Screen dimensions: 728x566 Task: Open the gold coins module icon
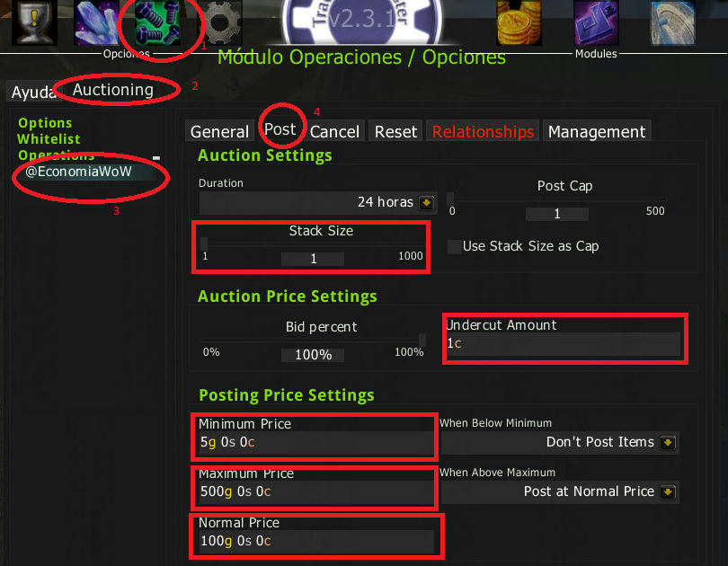[519, 22]
